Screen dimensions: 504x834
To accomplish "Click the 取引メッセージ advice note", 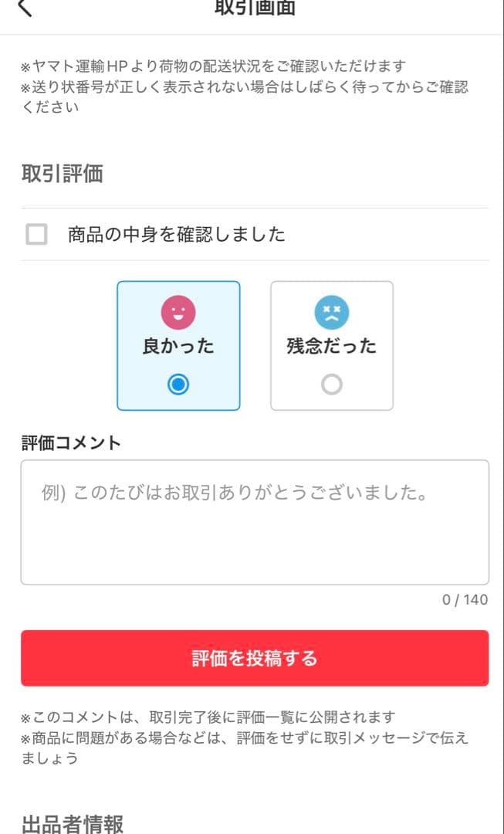I will (x=244, y=738).
